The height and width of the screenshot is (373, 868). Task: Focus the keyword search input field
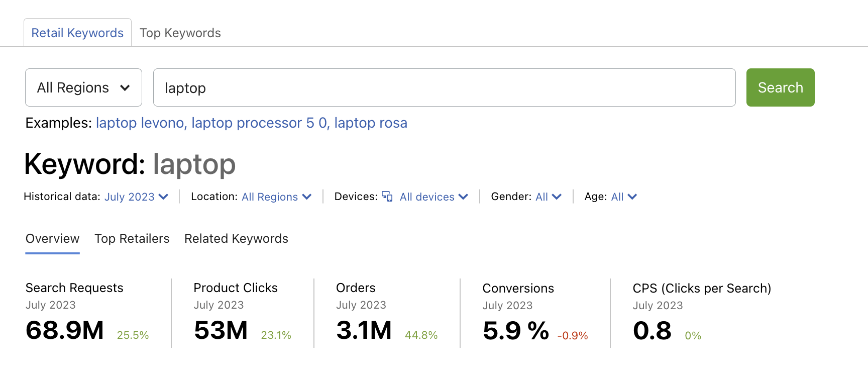444,87
